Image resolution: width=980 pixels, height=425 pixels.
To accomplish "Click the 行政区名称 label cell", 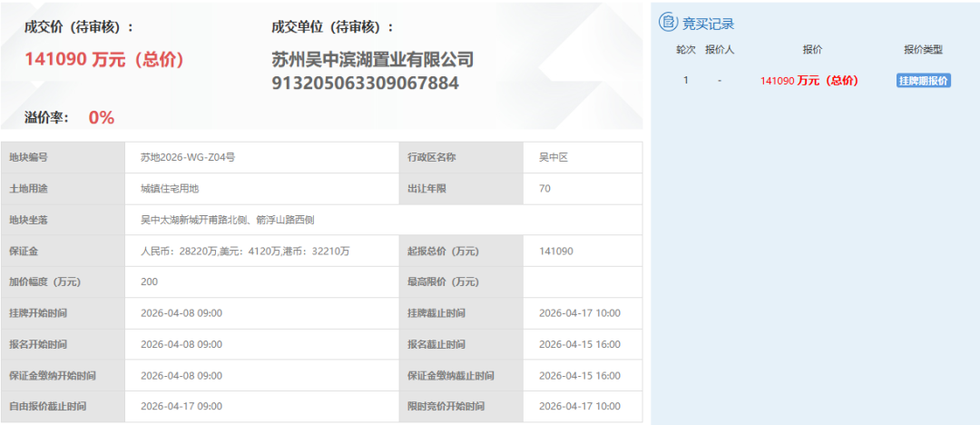I will [x=461, y=158].
